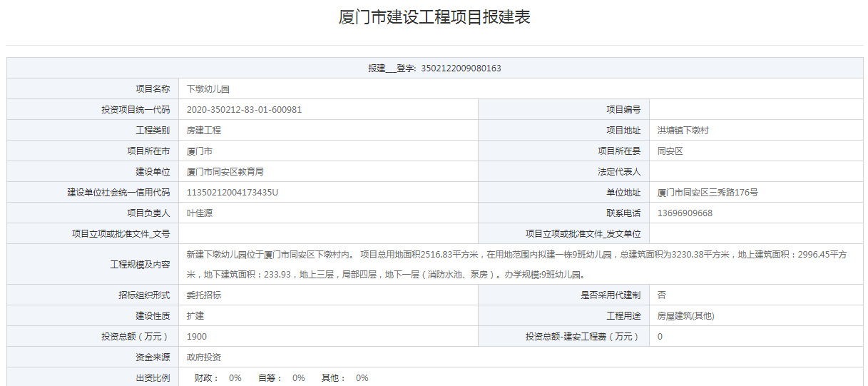This screenshot has height=386, width=868.
Task: Select the value 厦门市同安区三秀路176号
Action: (708, 193)
